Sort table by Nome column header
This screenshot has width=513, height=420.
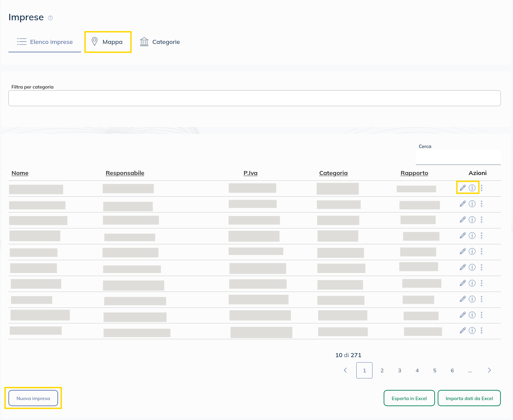pos(20,173)
